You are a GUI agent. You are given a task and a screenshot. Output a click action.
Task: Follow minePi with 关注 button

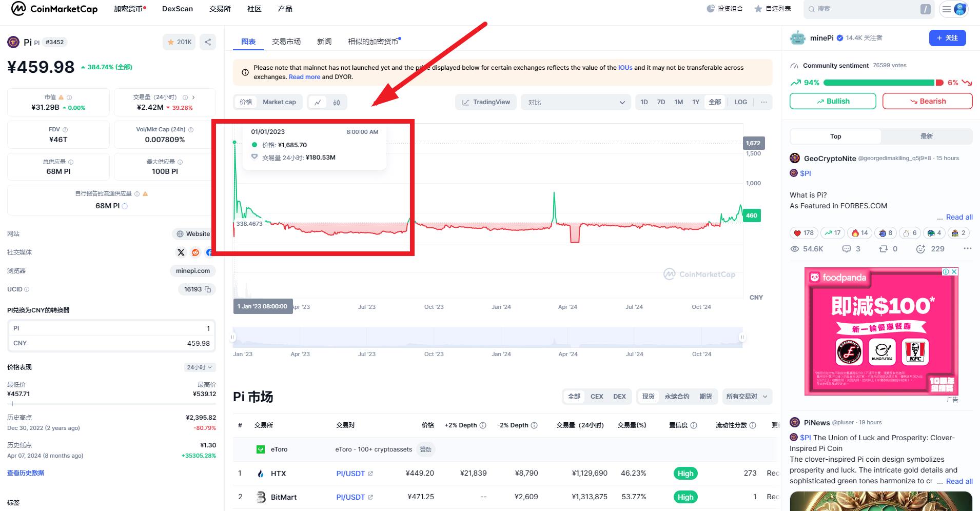pyautogui.click(x=947, y=38)
